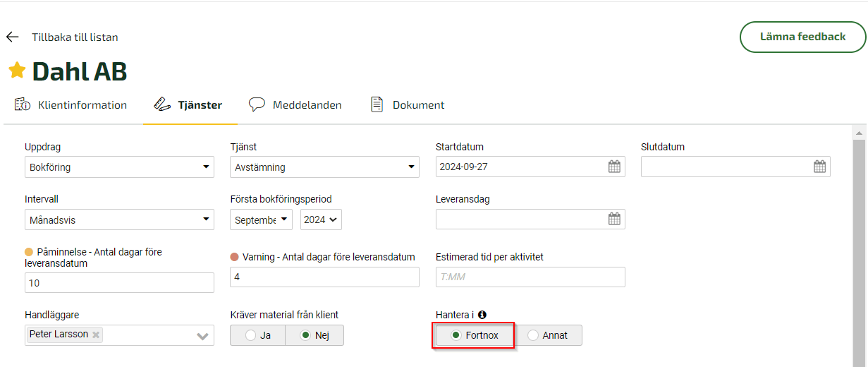Open the Leveransdag calendar picker
Image resolution: width=868 pixels, height=367 pixels.
[614, 219]
